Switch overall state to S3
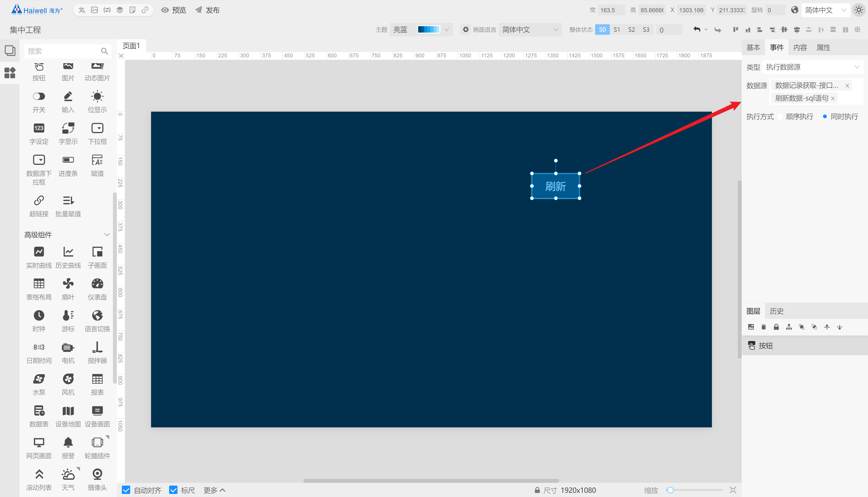The height and width of the screenshot is (497, 868). [x=646, y=30]
